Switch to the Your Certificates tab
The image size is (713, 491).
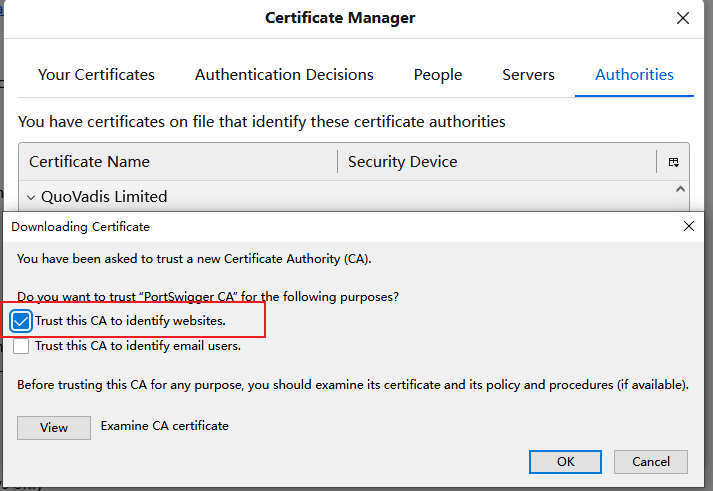96,75
